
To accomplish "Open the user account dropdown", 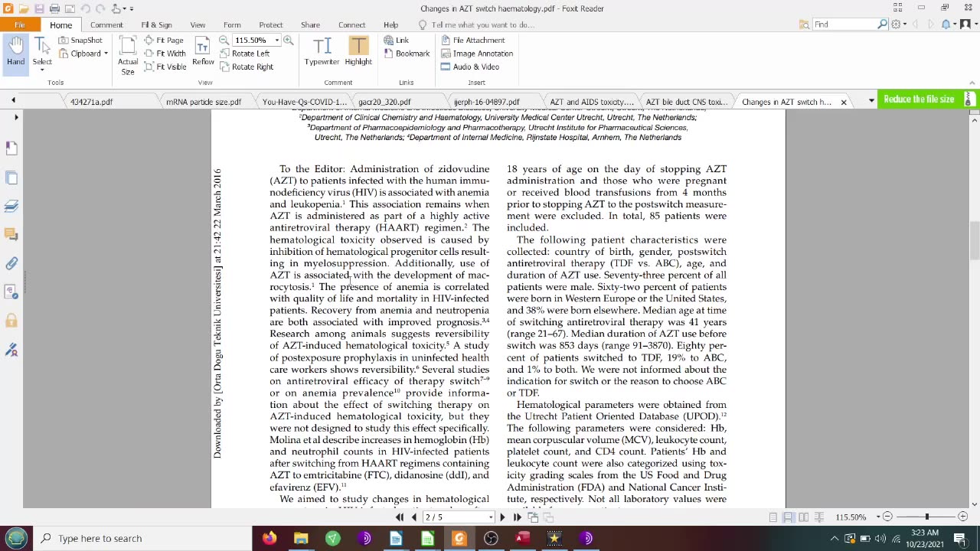I will pos(967,24).
